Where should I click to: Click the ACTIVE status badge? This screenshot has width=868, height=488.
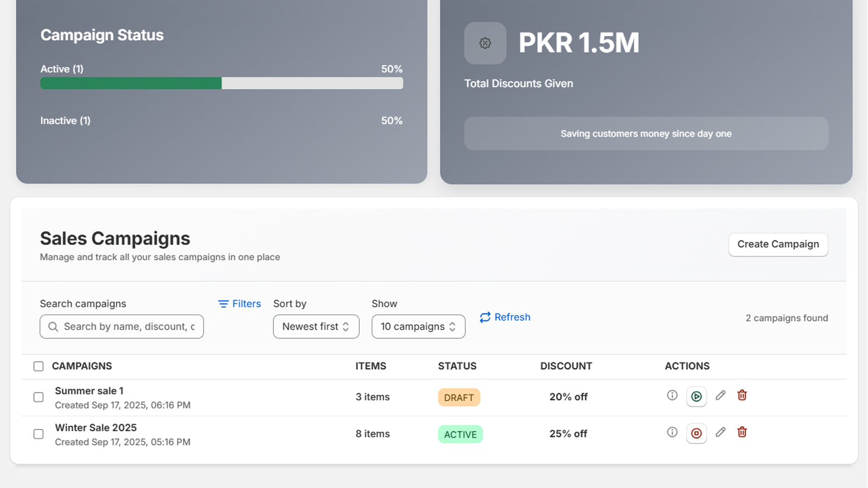(460, 434)
